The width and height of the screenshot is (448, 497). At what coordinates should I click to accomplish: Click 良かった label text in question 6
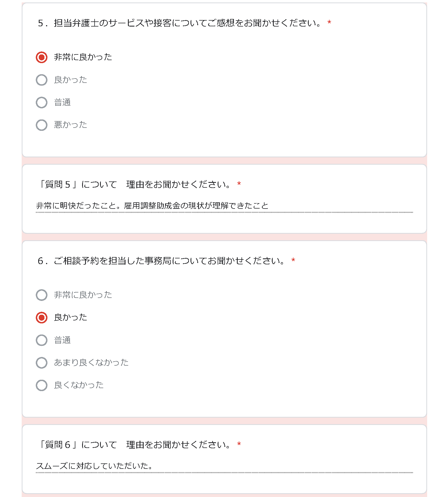[70, 317]
